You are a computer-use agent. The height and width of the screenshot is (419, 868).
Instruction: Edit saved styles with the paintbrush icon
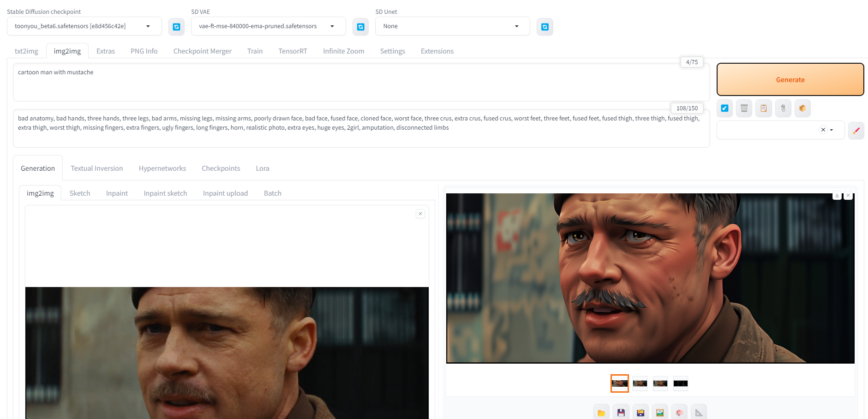[x=856, y=130]
